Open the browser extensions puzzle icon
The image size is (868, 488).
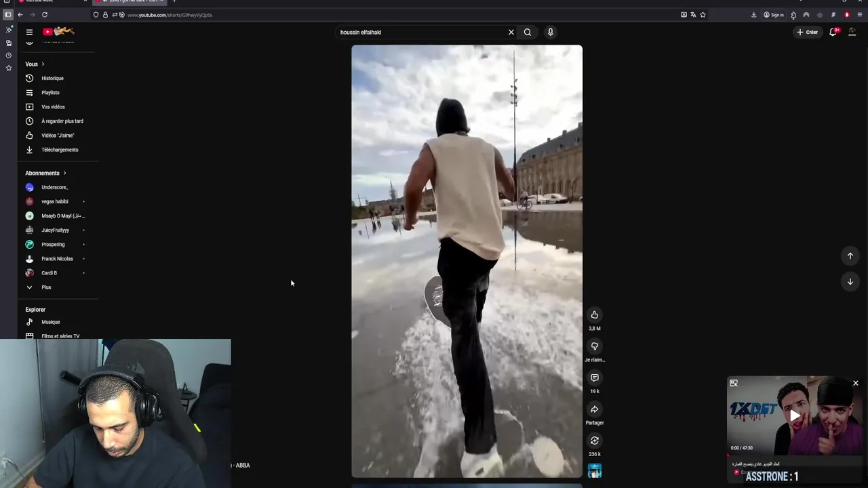(793, 15)
